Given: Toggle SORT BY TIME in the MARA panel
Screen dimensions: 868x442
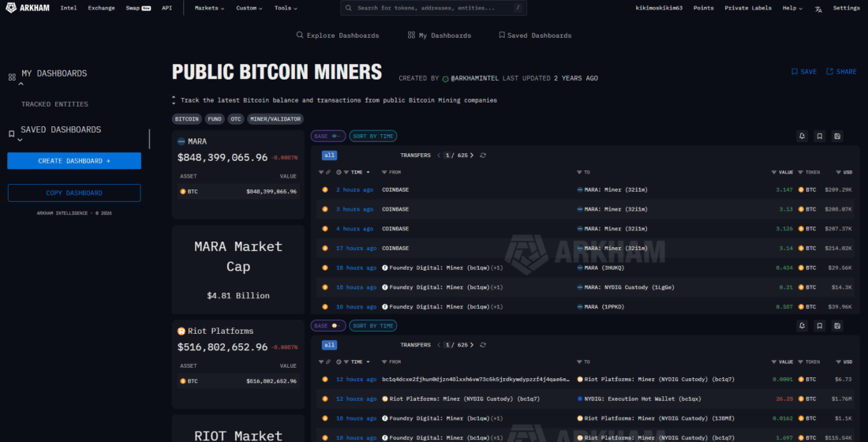Looking at the screenshot, I should pos(373,137).
